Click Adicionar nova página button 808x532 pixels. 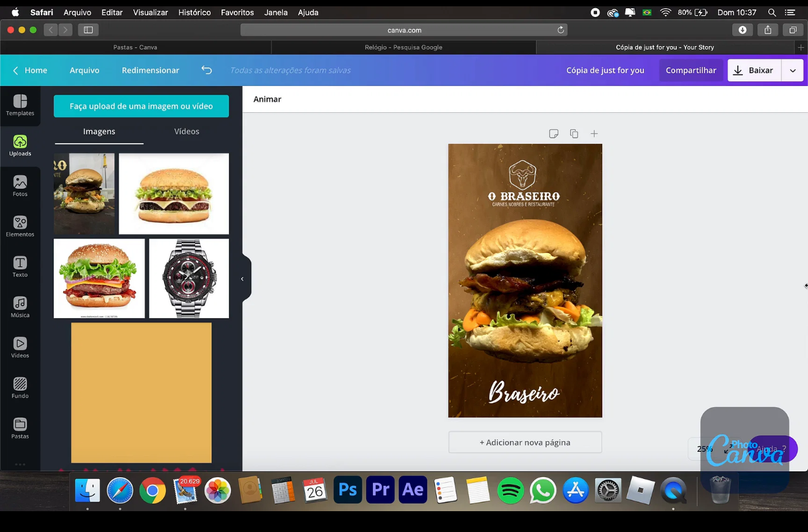[x=525, y=442]
